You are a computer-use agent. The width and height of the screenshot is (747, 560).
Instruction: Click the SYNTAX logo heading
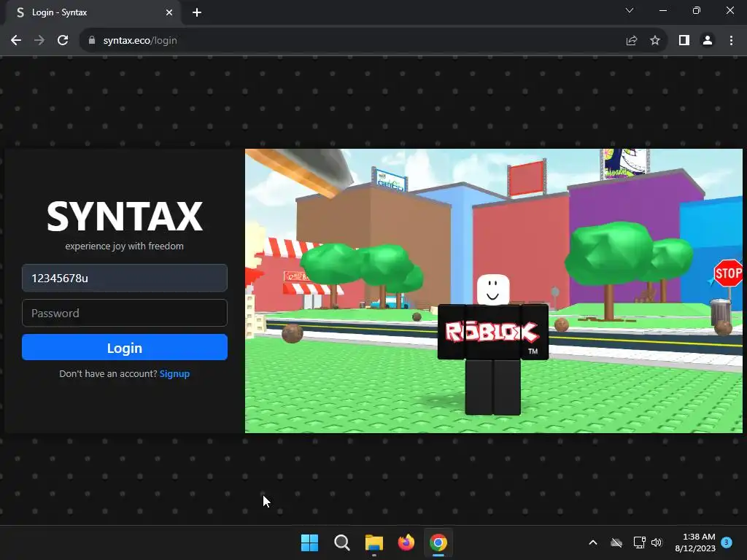pos(124,217)
